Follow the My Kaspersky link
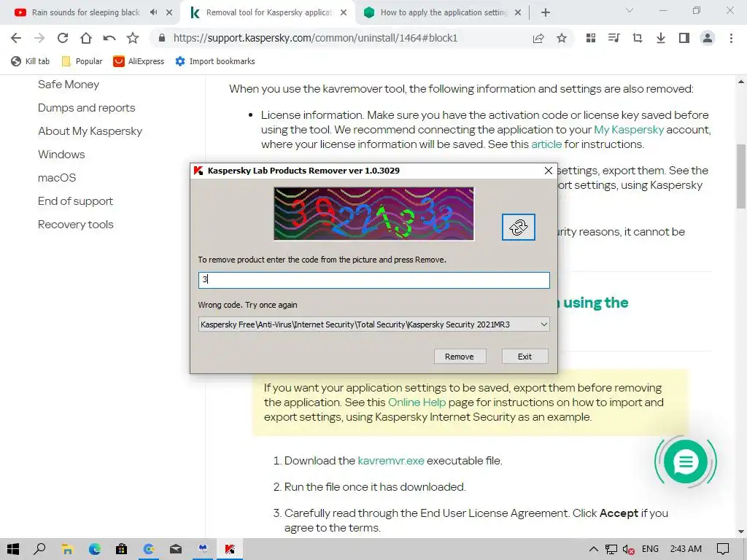The image size is (747, 560). pos(629,130)
